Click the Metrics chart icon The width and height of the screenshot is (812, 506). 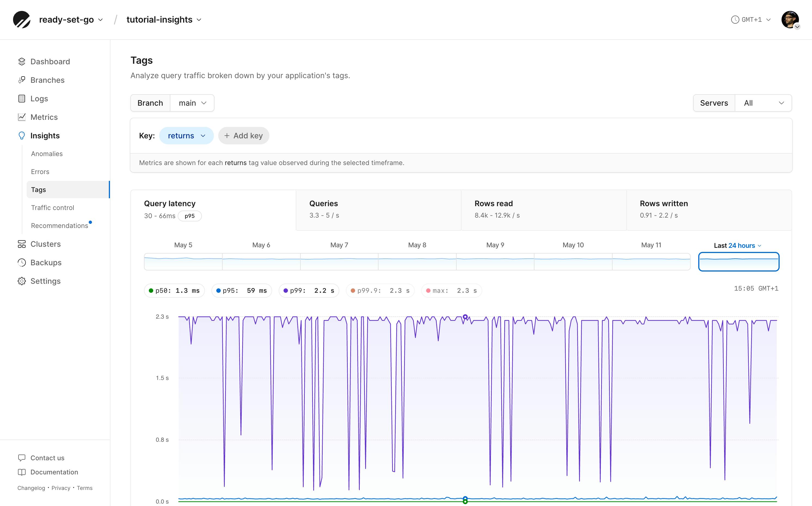[x=22, y=117]
